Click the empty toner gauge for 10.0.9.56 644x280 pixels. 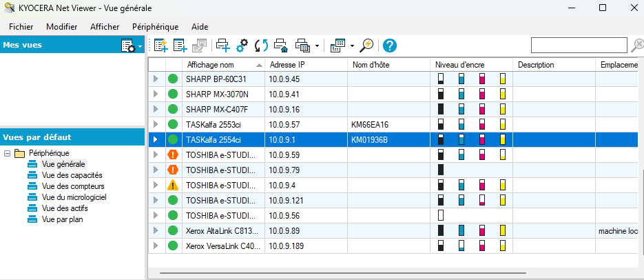coord(441,215)
